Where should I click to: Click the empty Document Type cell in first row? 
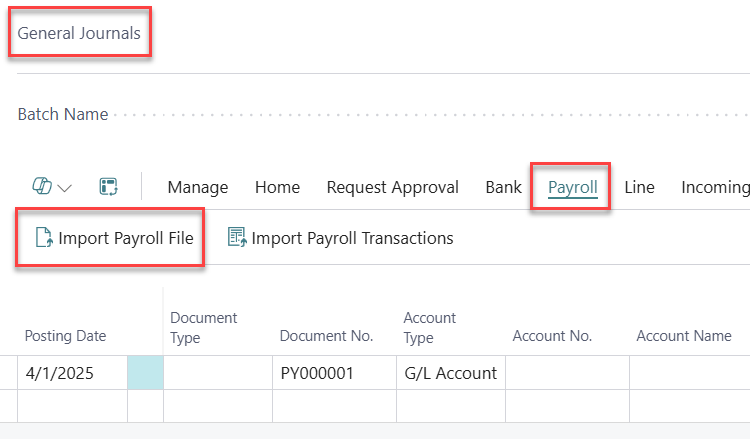218,373
